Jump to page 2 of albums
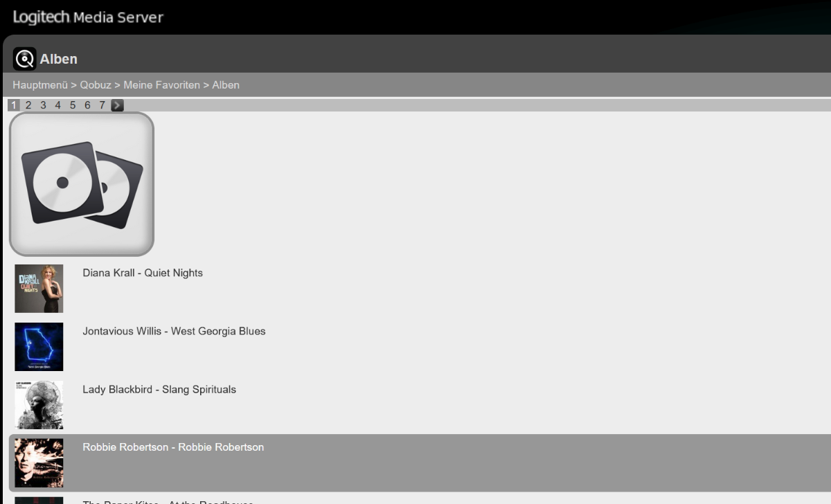The image size is (831, 504). [x=28, y=105]
